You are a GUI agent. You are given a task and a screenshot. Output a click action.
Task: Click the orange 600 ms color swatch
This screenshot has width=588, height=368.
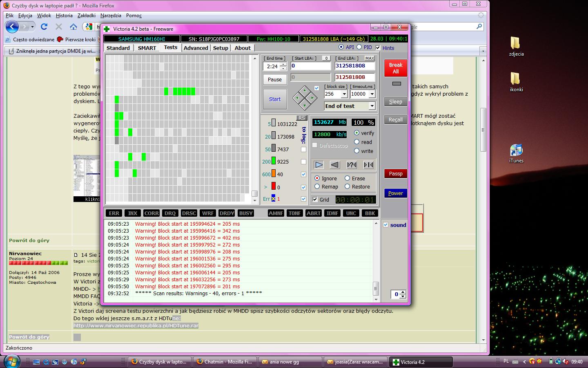pyautogui.click(x=274, y=174)
